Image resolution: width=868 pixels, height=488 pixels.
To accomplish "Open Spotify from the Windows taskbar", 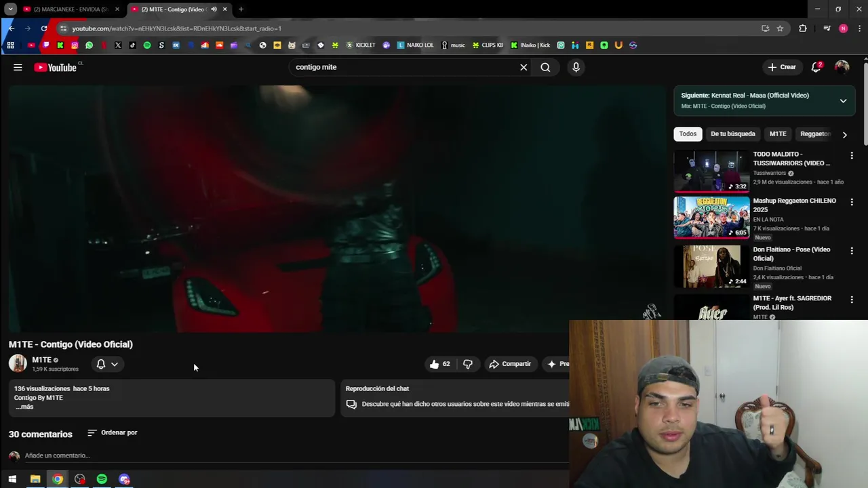I will 102,479.
